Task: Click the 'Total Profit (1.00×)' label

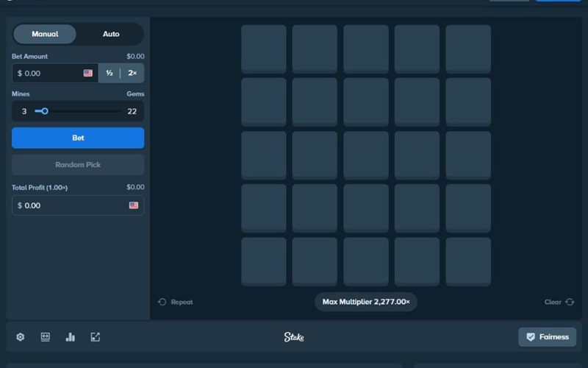Action: tap(40, 188)
